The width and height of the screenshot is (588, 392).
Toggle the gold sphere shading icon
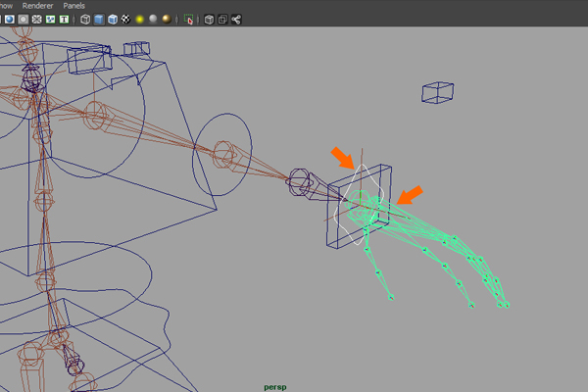click(167, 20)
